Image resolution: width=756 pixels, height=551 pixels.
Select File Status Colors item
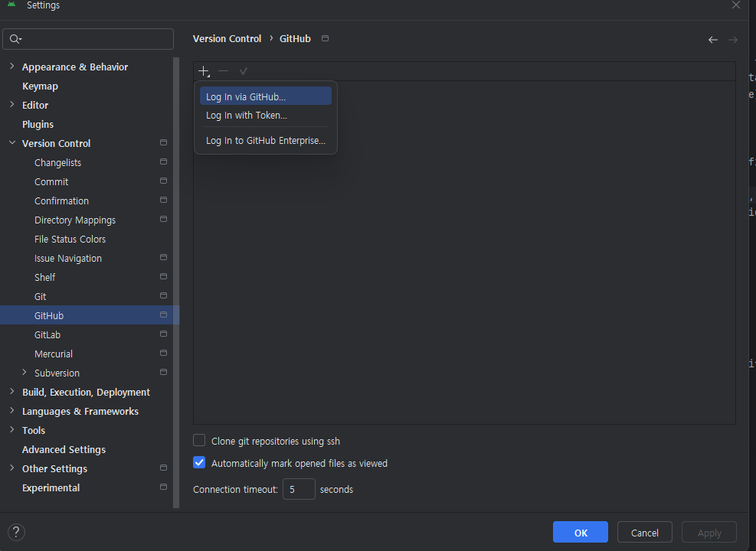70,239
